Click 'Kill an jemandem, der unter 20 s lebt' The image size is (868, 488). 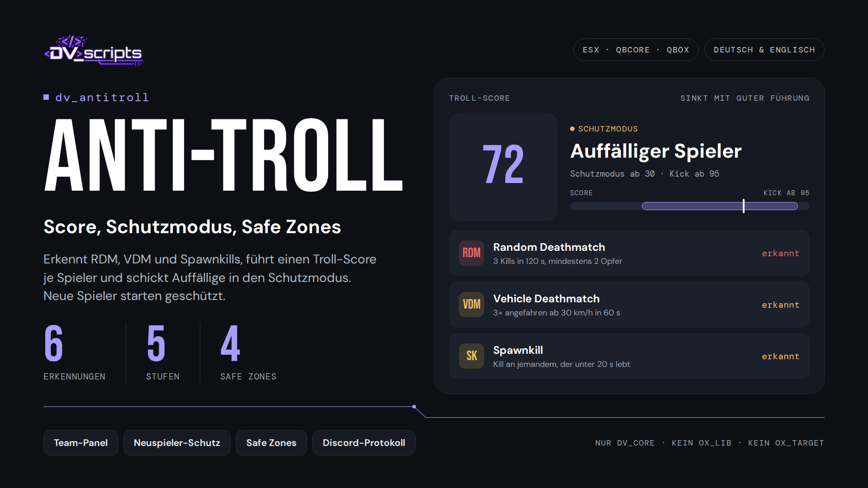point(561,364)
